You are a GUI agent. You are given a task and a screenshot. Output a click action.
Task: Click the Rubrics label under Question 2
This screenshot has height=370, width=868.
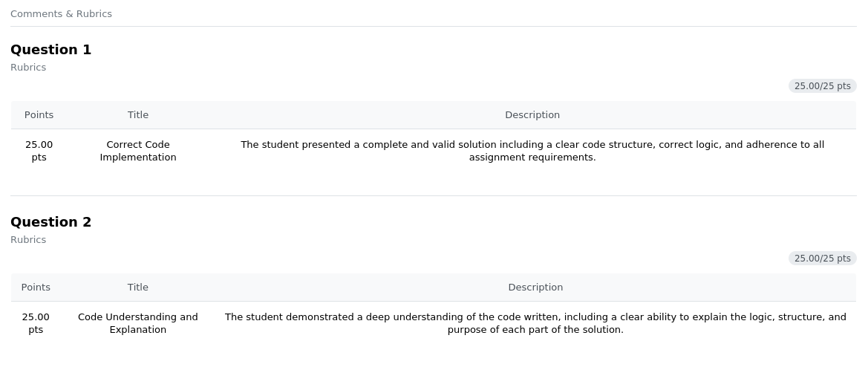click(28, 240)
